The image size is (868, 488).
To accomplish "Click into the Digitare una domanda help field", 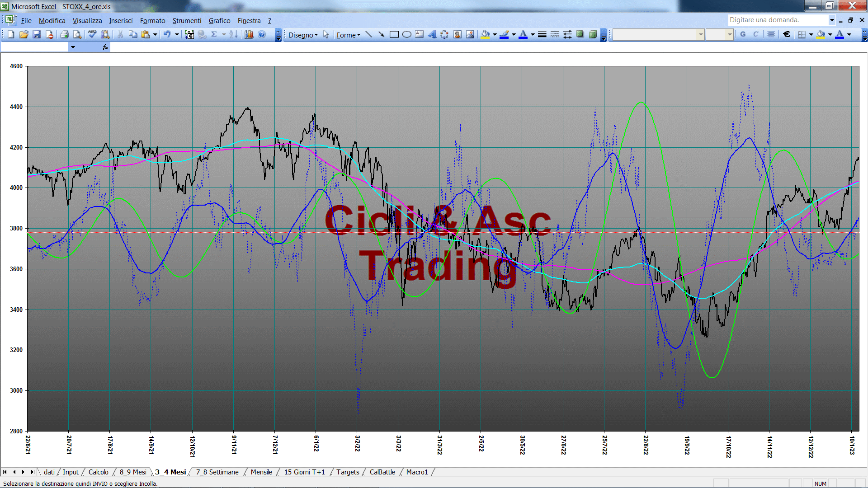I will pos(777,20).
